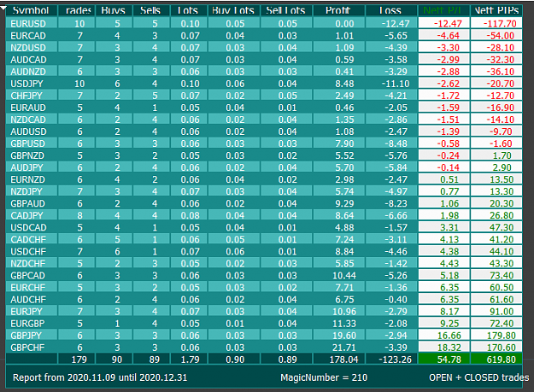534x392 pixels.
Task: Click the AUDCHF symbol cell
Action: (32, 300)
